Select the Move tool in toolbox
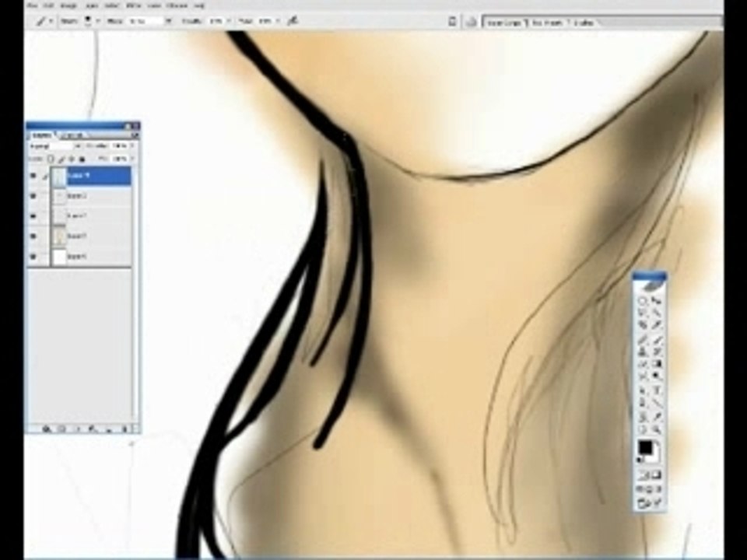 click(x=657, y=300)
